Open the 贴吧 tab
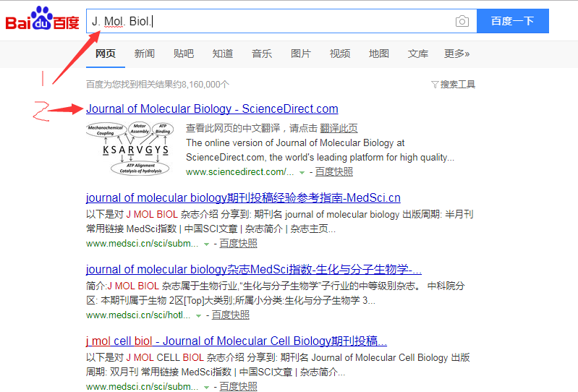This screenshot has width=578, height=392. pos(184,54)
